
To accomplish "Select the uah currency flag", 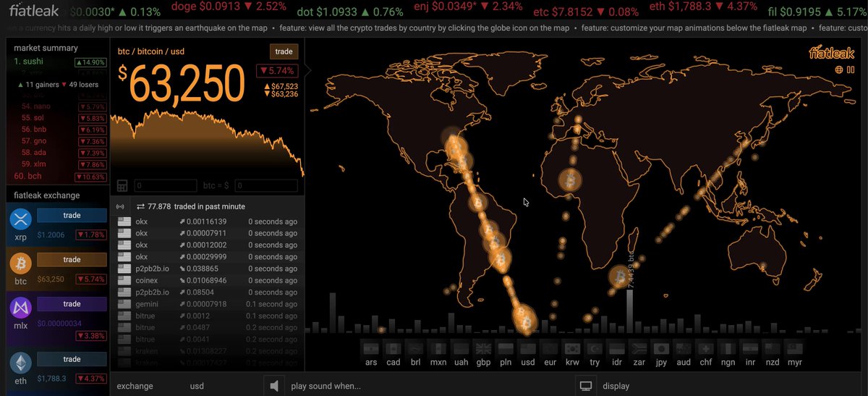I will [x=461, y=348].
